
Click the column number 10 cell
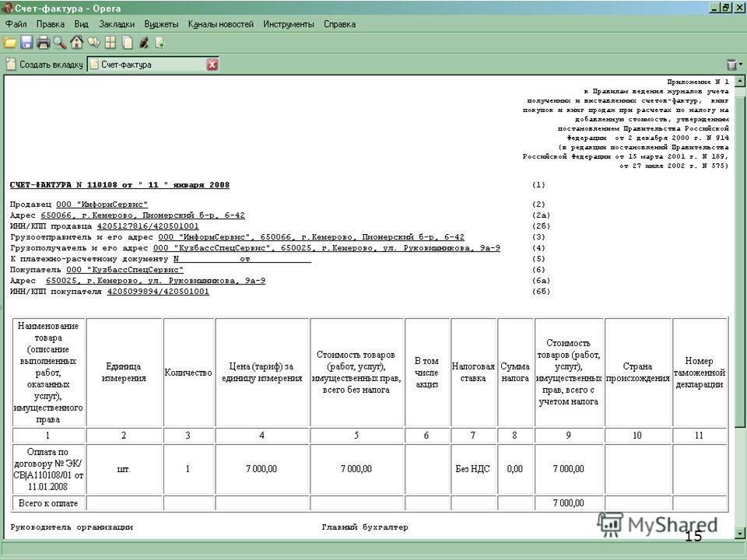click(x=638, y=436)
